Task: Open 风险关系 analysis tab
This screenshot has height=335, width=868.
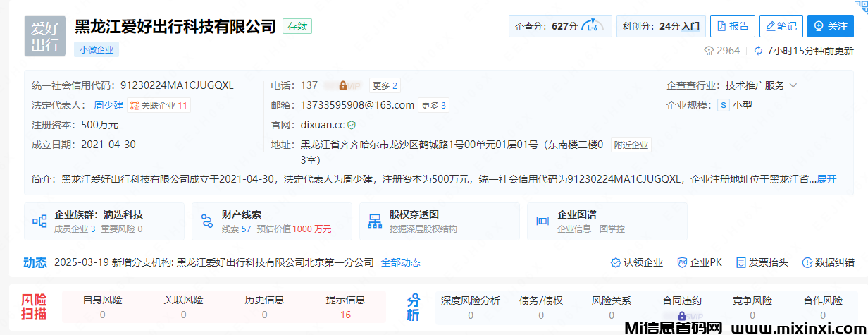Action: click(612, 307)
